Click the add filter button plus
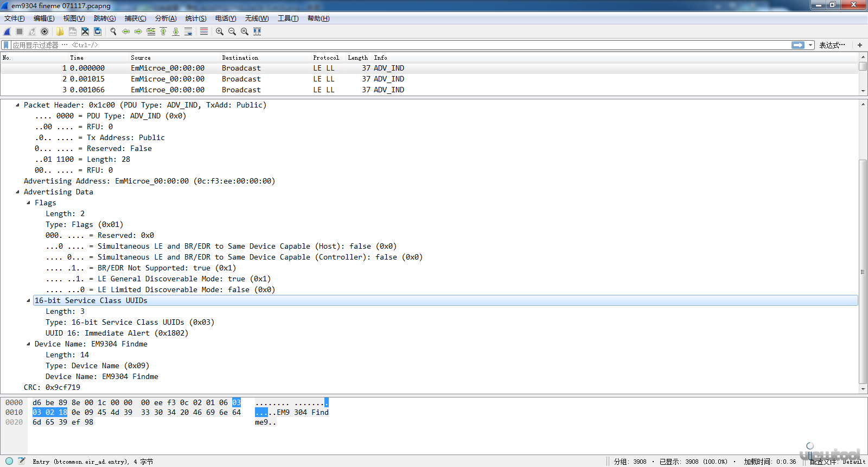 [x=860, y=45]
